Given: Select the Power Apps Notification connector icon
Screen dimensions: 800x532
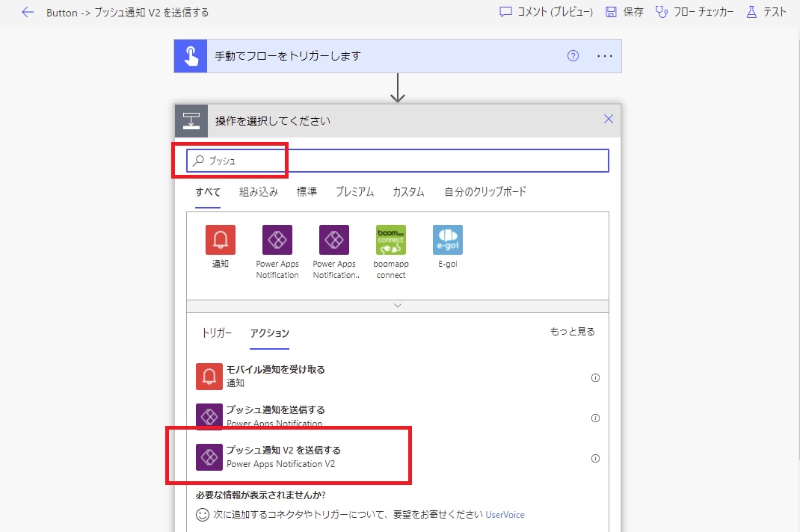Looking at the screenshot, I should click(x=277, y=240).
